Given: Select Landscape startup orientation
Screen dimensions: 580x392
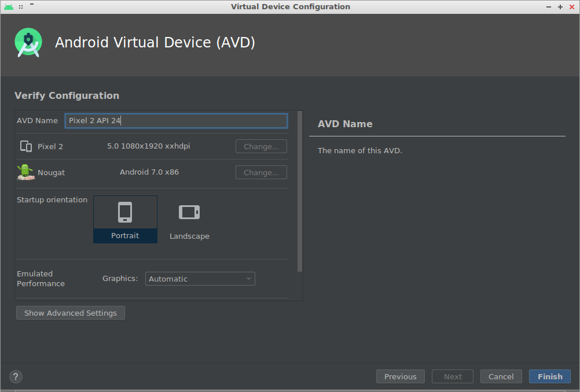Looking at the screenshot, I should point(189,220).
